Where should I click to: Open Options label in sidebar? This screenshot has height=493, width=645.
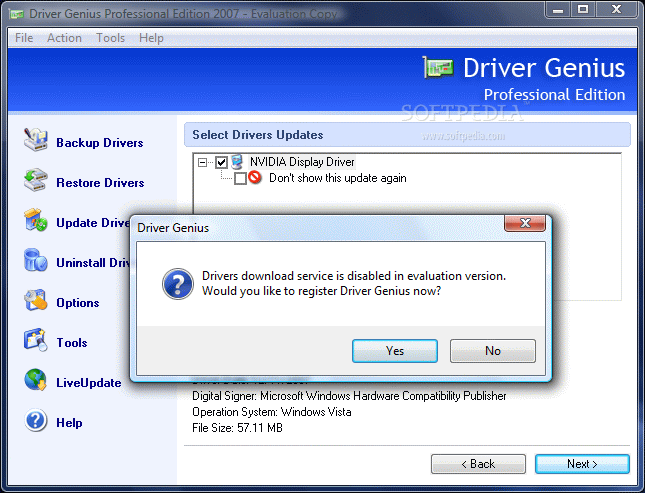tap(78, 303)
